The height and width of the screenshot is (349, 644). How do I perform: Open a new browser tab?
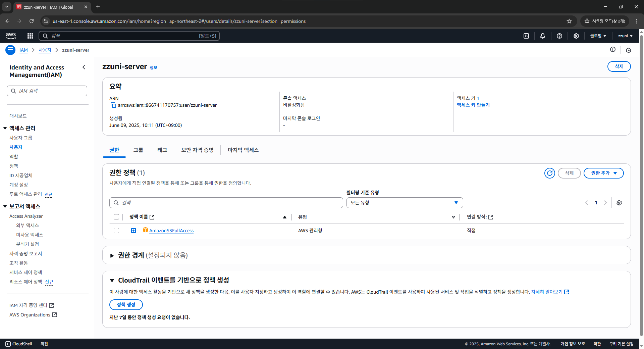coord(98,7)
